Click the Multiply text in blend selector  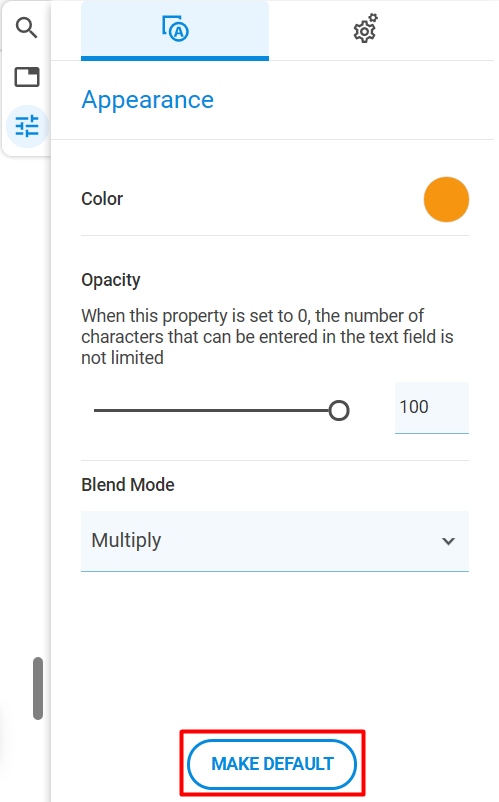click(126, 541)
